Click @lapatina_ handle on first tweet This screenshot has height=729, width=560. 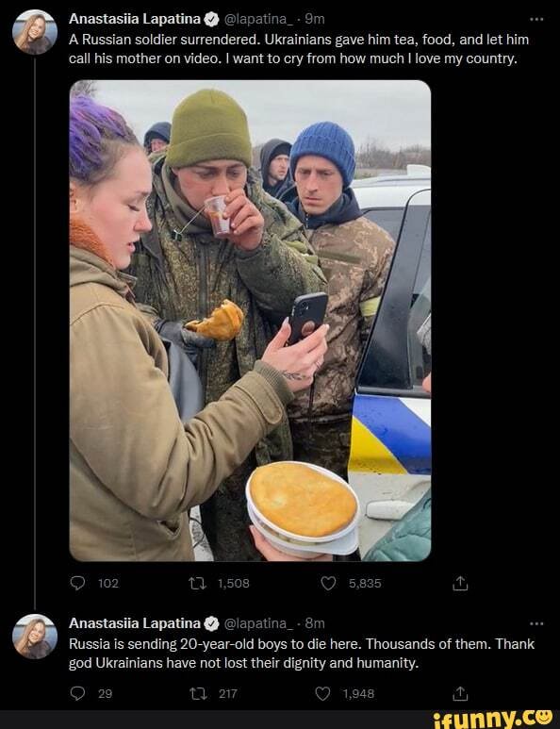pos(258,19)
